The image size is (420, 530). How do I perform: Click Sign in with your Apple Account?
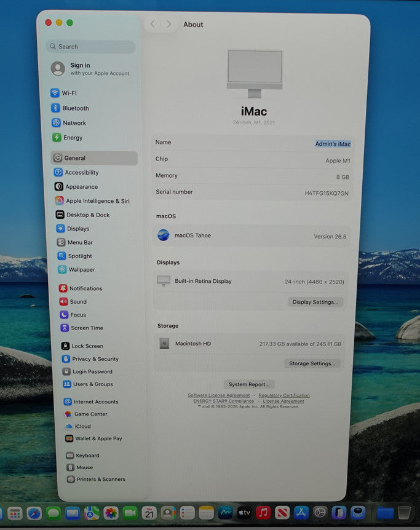90,69
